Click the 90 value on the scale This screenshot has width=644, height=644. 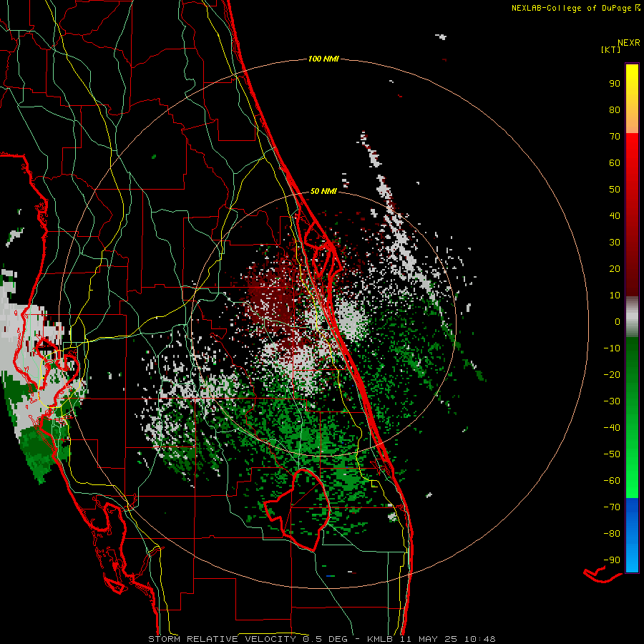pyautogui.click(x=615, y=84)
